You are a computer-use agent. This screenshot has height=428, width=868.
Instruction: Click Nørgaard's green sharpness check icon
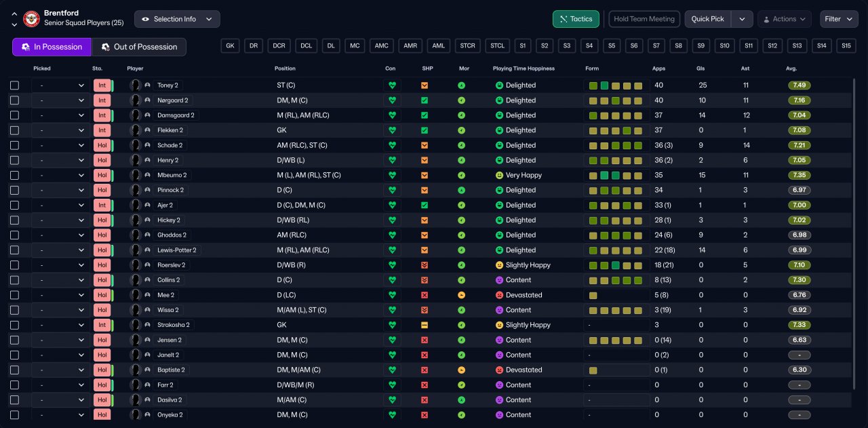click(x=425, y=100)
